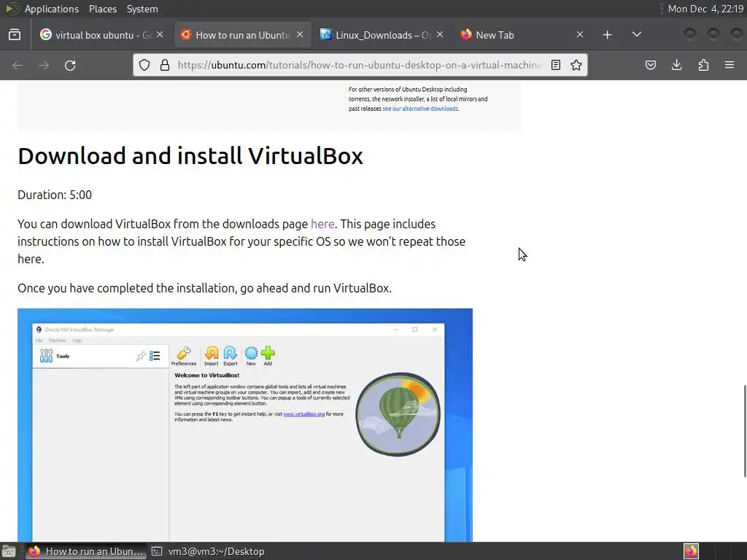Click the Firefox workspace icon in the bottom panel

pos(691,551)
